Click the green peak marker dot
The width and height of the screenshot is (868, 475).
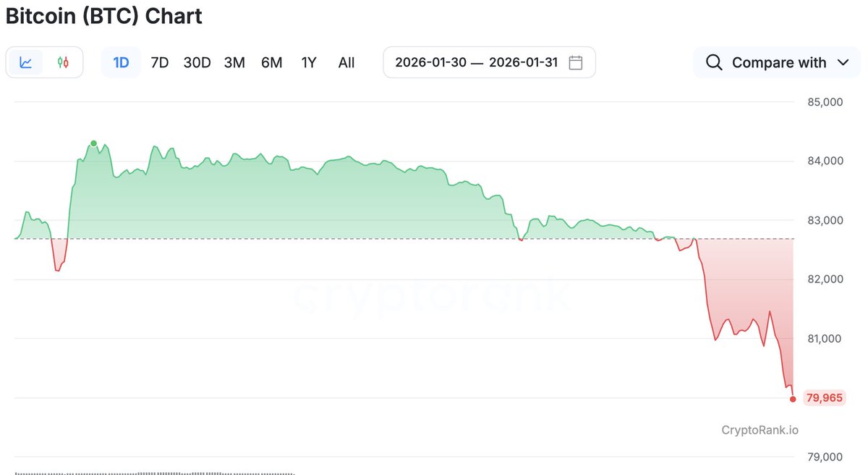(x=93, y=143)
